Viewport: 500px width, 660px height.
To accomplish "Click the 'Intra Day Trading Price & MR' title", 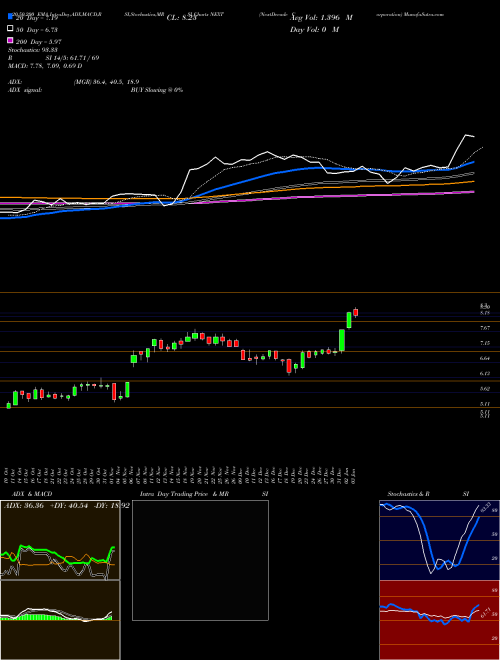I will [x=184, y=494].
